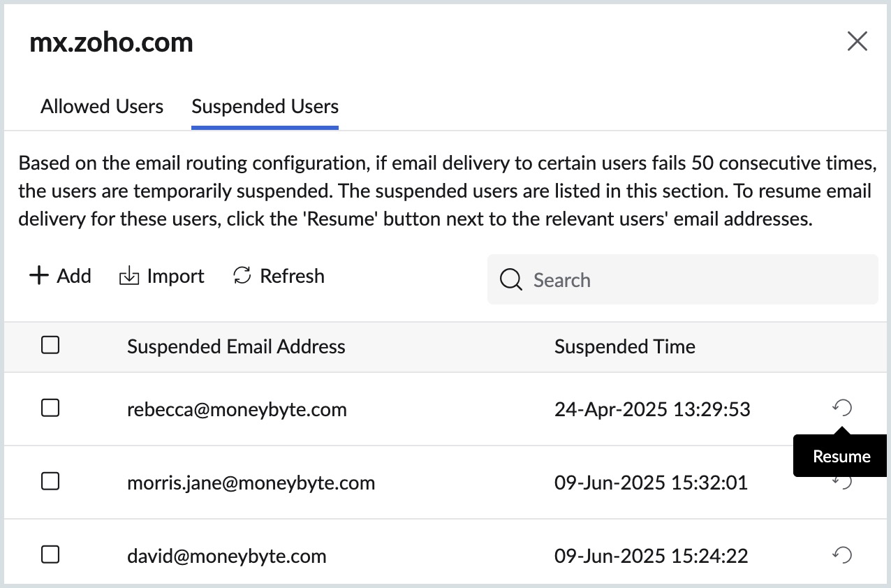
Task: Click the Suspended Time column header
Action: [x=624, y=346]
